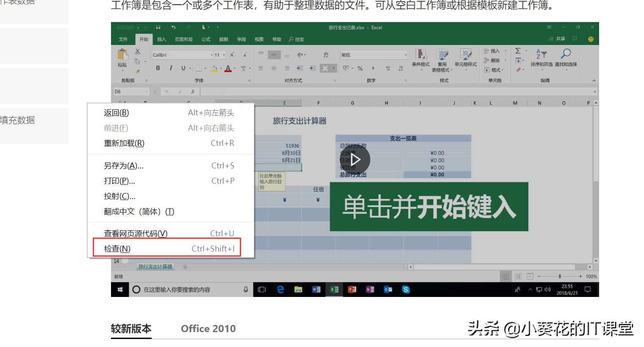Viewport: 644px width, 347px height.
Task: Select the Office 2010 link below
Action: pos(208,329)
